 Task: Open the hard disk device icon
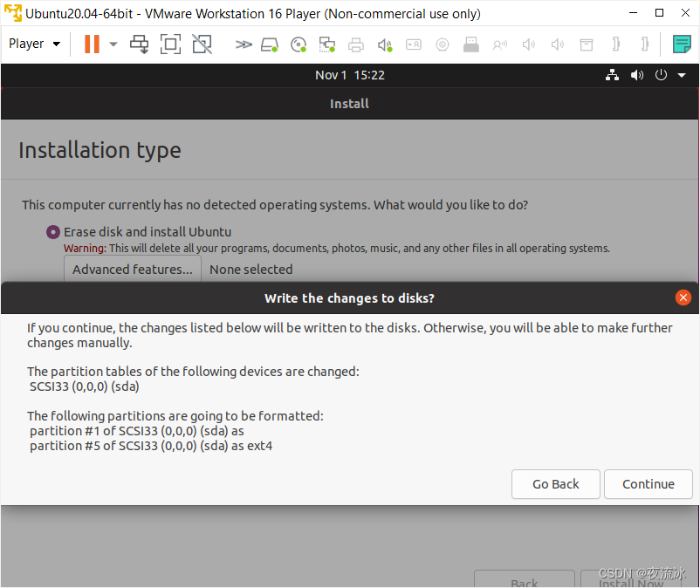coord(270,44)
